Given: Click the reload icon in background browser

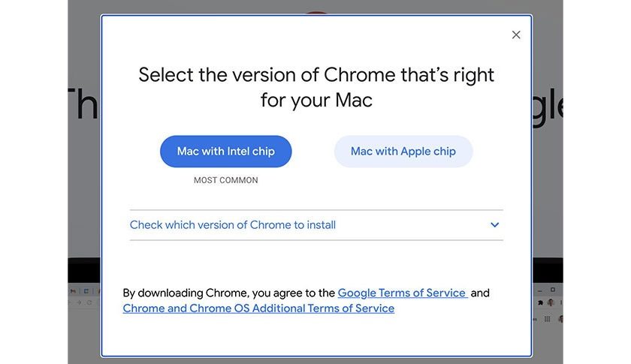Looking at the screenshot, I should [89, 302].
